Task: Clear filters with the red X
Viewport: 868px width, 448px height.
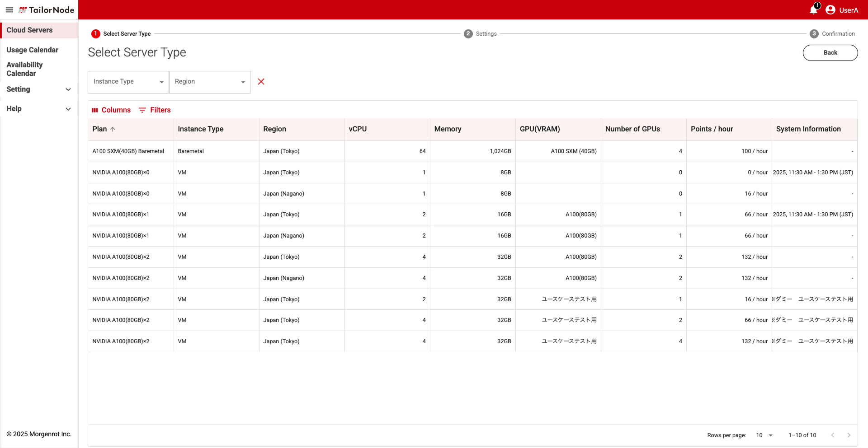Action: click(x=261, y=82)
